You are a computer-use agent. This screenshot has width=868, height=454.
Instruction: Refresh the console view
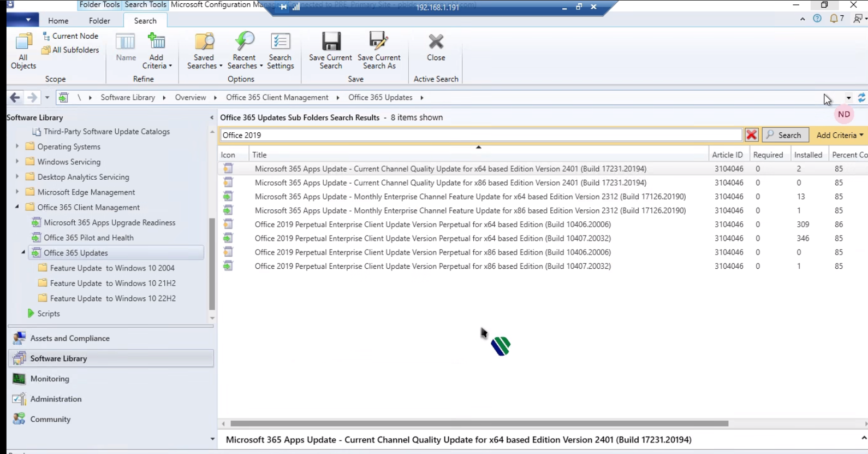[x=861, y=98]
